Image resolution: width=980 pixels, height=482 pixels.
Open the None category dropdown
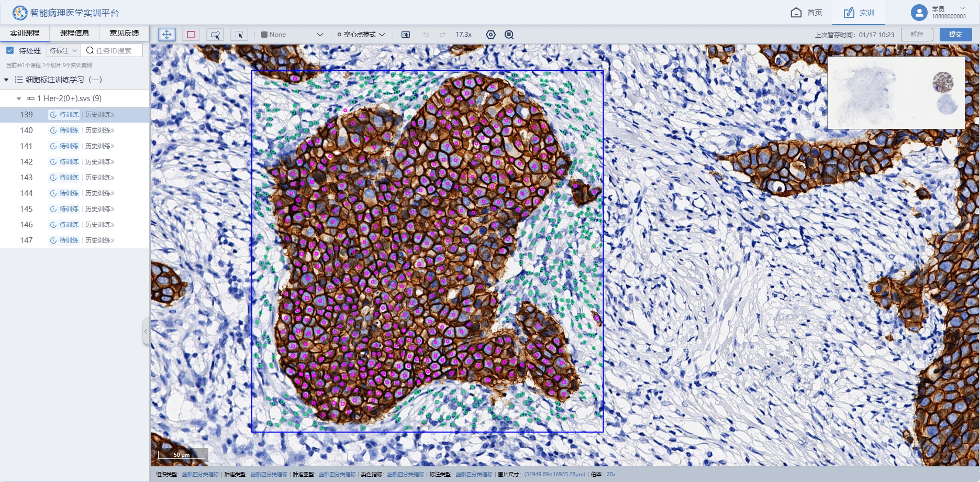(x=293, y=35)
